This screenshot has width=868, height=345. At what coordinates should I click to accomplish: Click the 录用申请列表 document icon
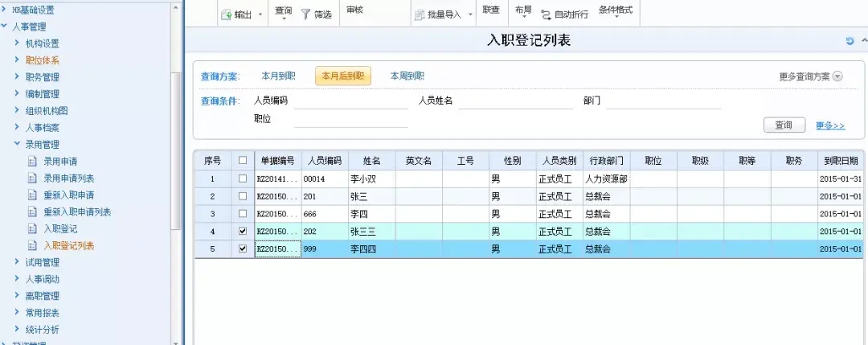click(32, 179)
